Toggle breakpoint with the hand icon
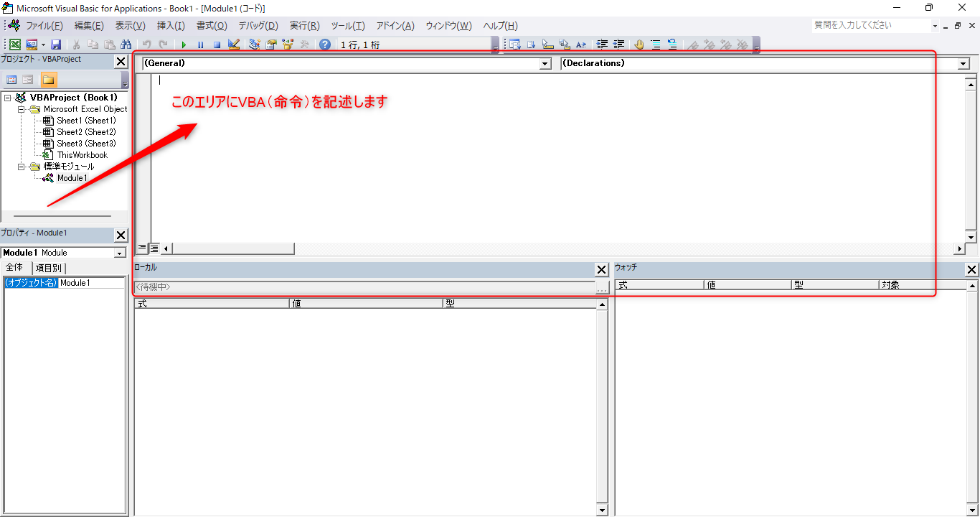Screen dimensions: 980x517 point(639,45)
